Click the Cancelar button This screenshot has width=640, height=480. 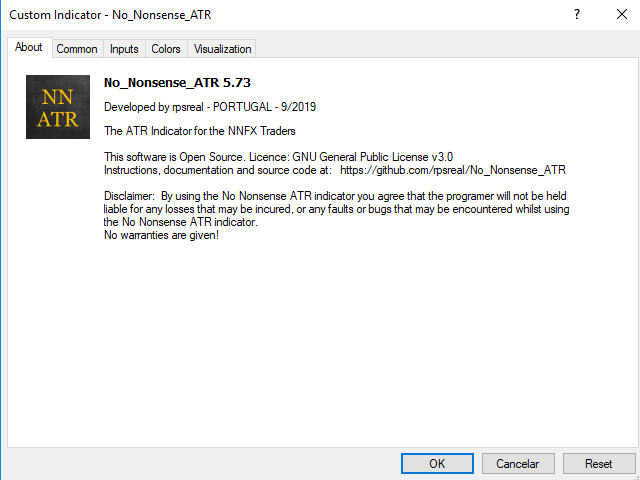518,464
